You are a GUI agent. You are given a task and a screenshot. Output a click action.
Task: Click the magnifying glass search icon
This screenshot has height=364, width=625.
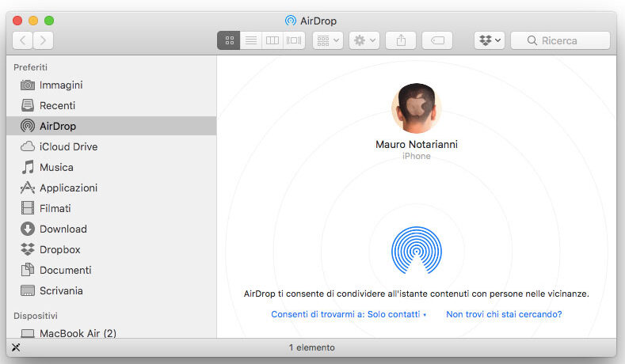click(532, 40)
